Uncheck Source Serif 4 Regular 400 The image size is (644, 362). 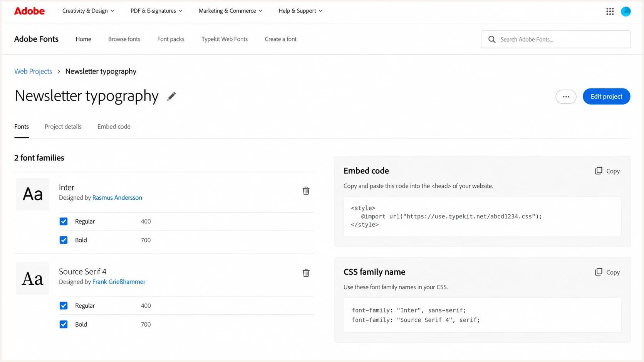pos(64,306)
